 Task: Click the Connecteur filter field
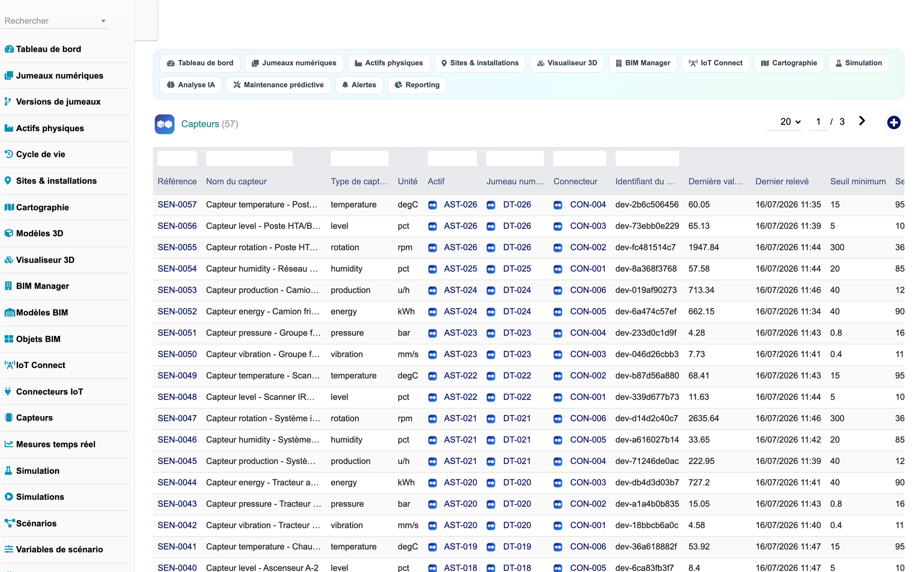(x=579, y=159)
